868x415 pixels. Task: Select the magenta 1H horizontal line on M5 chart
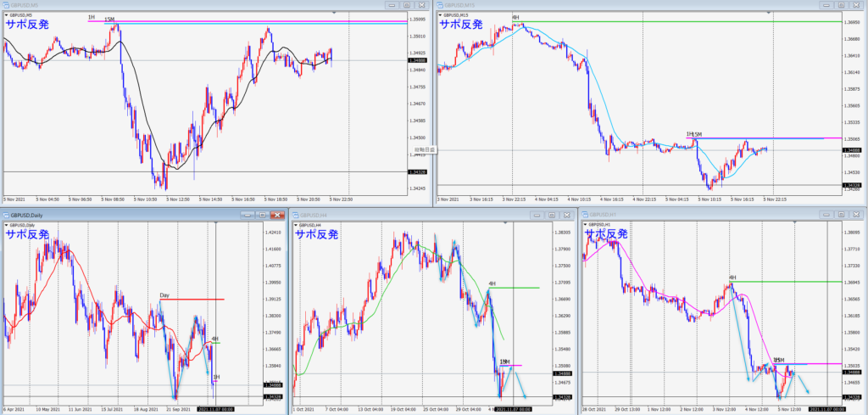(249, 21)
